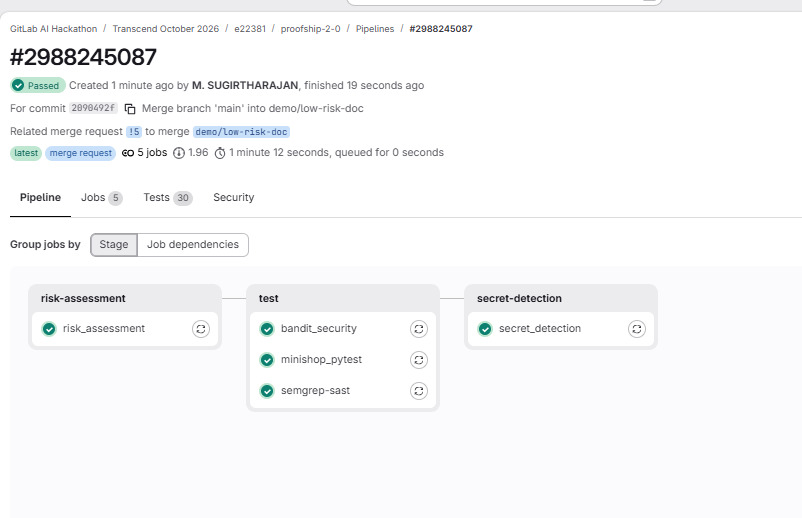Open the Jobs tab
Viewport: 802px width, 518px height.
101,198
